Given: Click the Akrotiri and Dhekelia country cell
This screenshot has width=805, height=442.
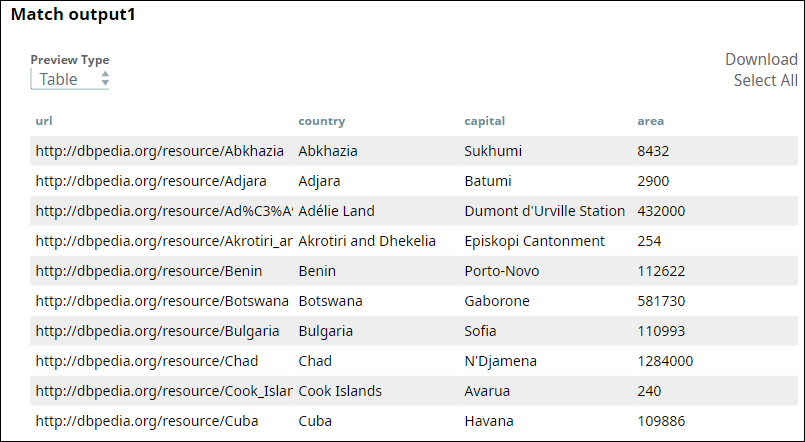Looking at the screenshot, I should pos(367,241).
